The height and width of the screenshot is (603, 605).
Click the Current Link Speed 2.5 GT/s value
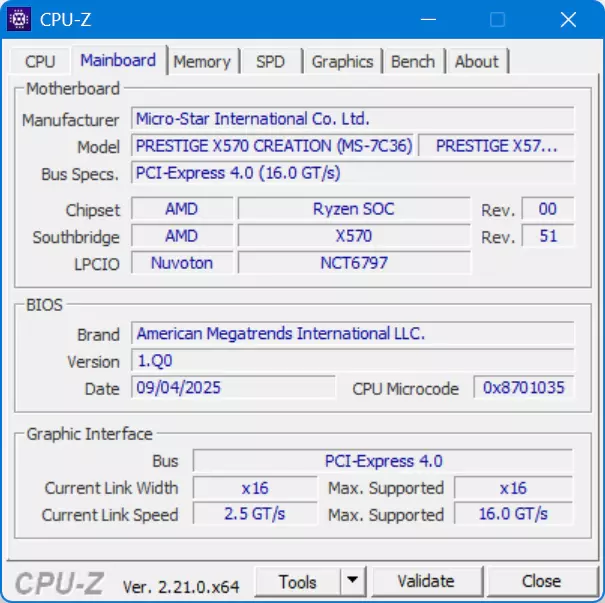pyautogui.click(x=255, y=514)
